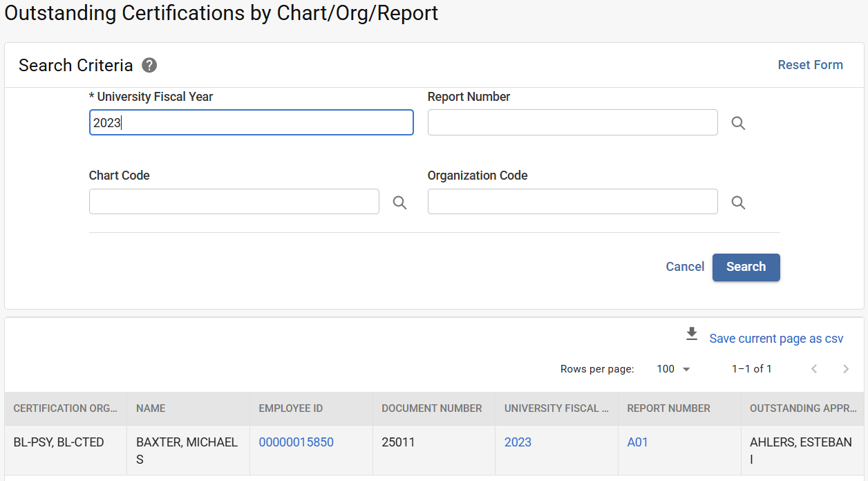The image size is (868, 481).
Task: Focus the University Fiscal Year field
Action: point(252,123)
